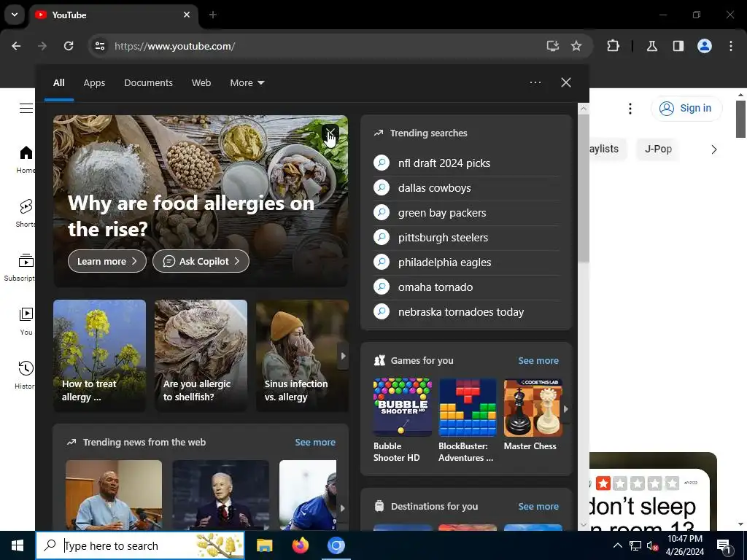Toggle the browser side panel

tap(678, 46)
